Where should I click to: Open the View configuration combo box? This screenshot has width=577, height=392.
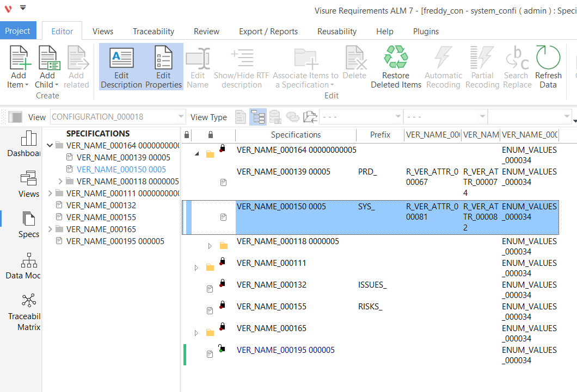(x=118, y=117)
